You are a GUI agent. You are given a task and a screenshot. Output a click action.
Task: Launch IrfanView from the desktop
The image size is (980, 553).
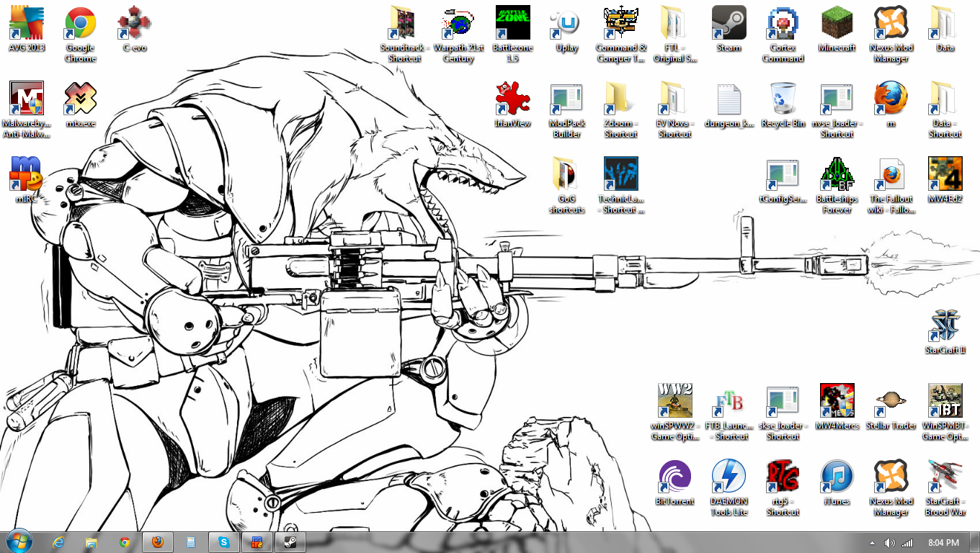pyautogui.click(x=513, y=99)
